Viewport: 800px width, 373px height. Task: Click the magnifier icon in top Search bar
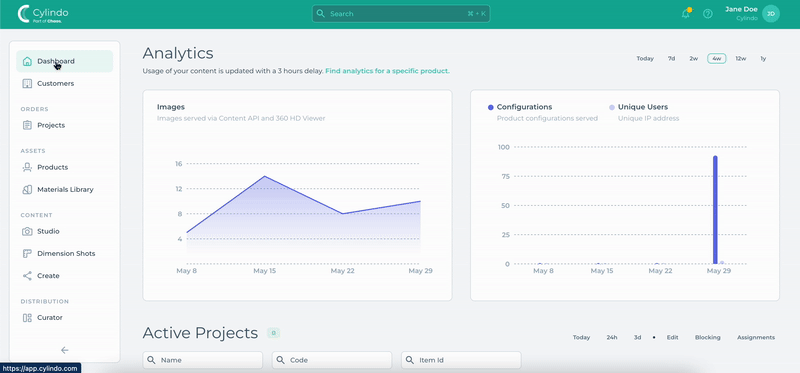point(321,14)
